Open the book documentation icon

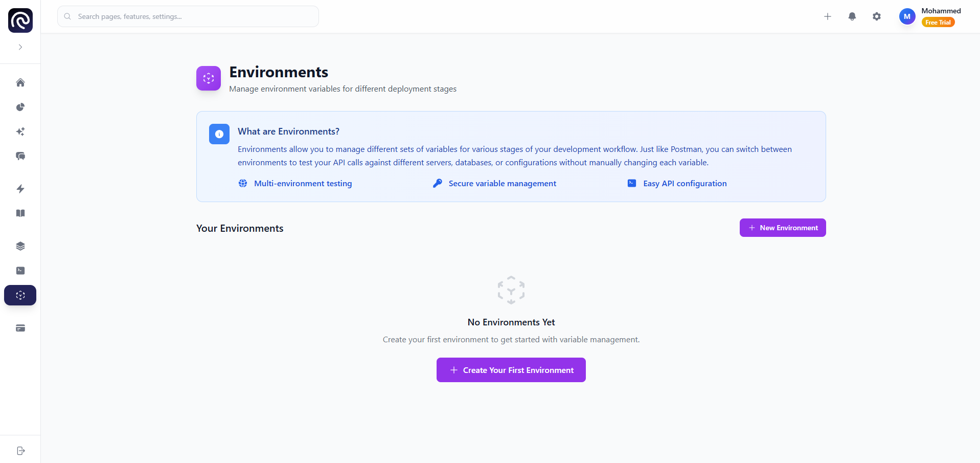click(20, 213)
